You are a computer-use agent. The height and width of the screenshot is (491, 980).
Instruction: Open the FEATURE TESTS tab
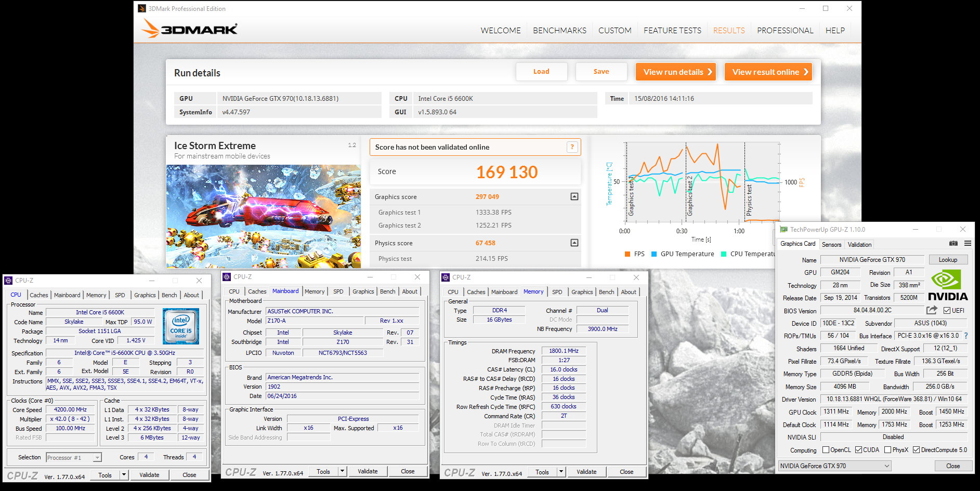[672, 31]
